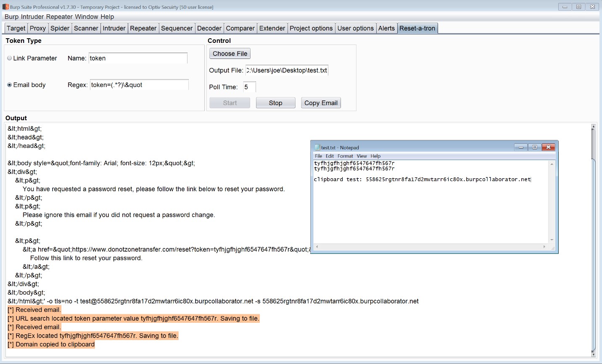
Task: Select the Email body radio button
Action: coord(10,85)
